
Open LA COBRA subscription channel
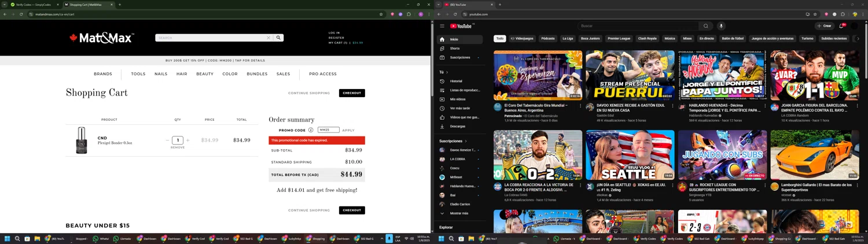tap(460, 159)
